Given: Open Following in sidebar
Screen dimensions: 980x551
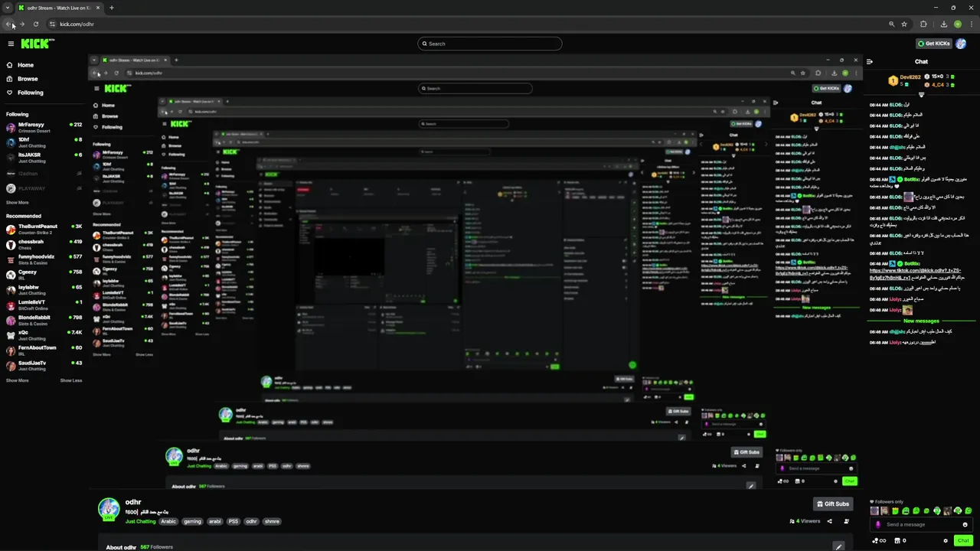Looking at the screenshot, I should (31, 93).
